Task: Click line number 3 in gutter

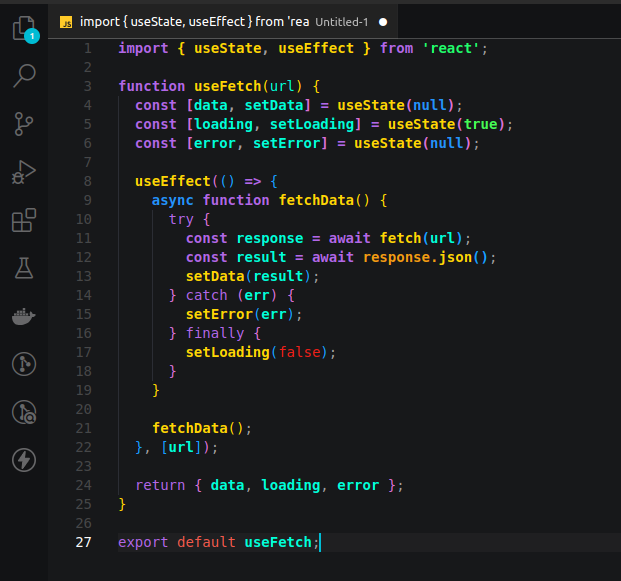Action: pyautogui.click(x=88, y=86)
